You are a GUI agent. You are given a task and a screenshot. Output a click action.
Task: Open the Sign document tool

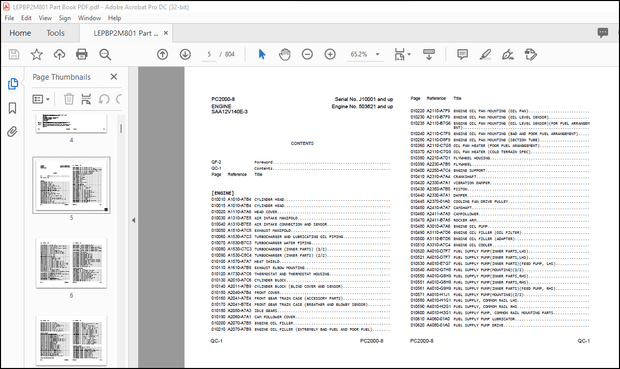point(508,54)
